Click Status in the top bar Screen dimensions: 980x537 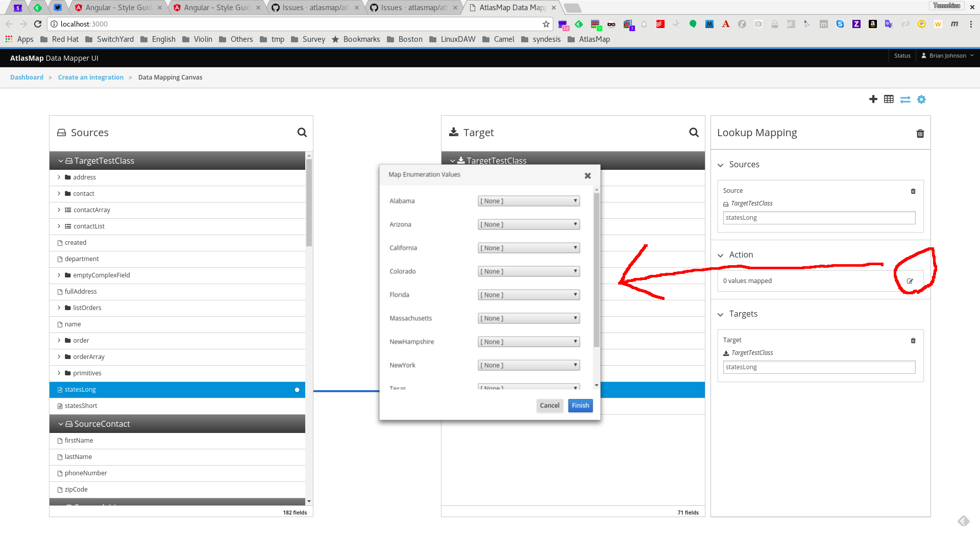pos(902,56)
